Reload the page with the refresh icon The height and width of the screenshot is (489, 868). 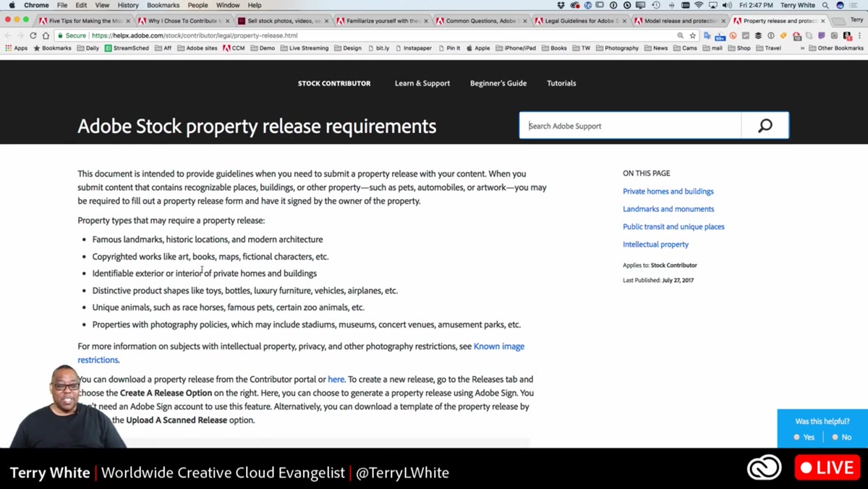(33, 35)
